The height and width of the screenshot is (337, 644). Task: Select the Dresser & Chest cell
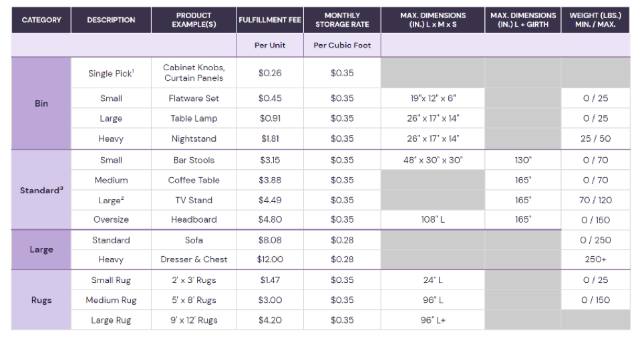tap(194, 259)
